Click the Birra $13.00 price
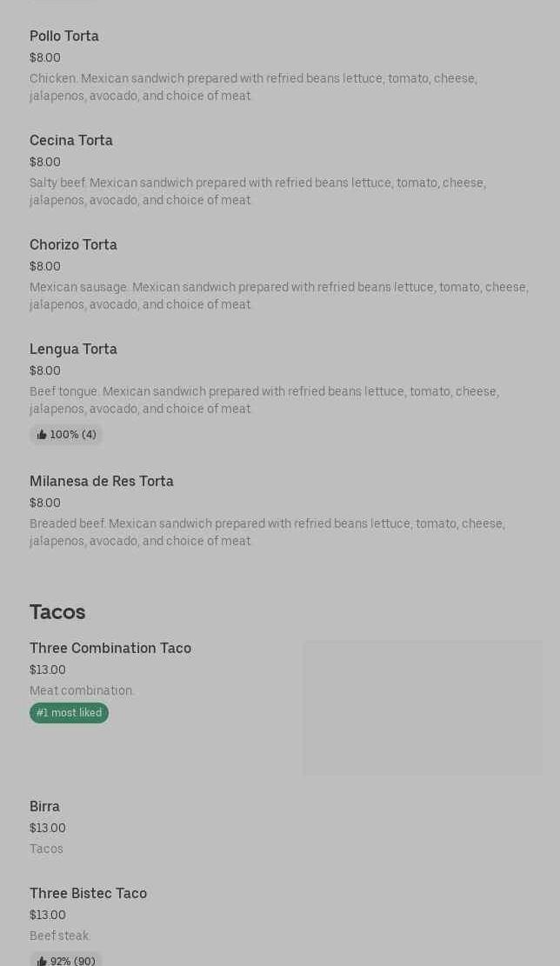 (x=48, y=829)
